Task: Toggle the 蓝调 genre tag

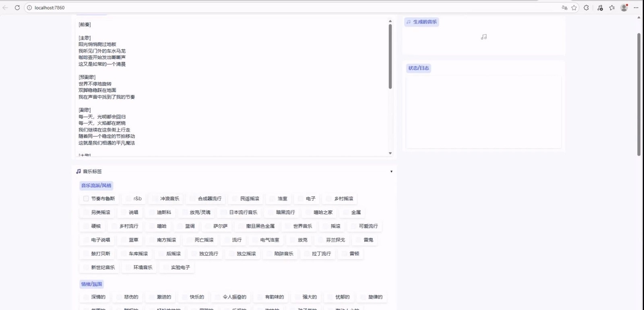Action: pyautogui.click(x=180, y=226)
